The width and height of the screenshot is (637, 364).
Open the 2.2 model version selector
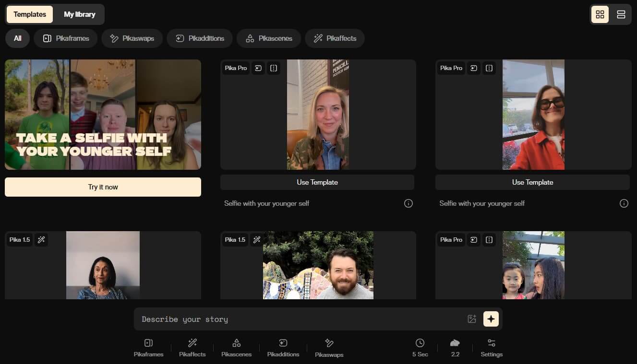click(x=455, y=348)
